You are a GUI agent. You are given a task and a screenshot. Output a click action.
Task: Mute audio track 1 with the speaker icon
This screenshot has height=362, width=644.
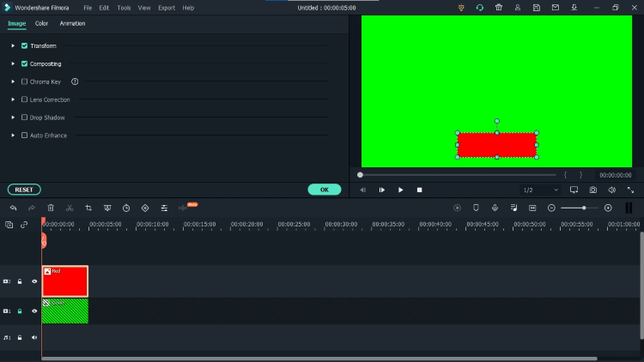tap(34, 337)
